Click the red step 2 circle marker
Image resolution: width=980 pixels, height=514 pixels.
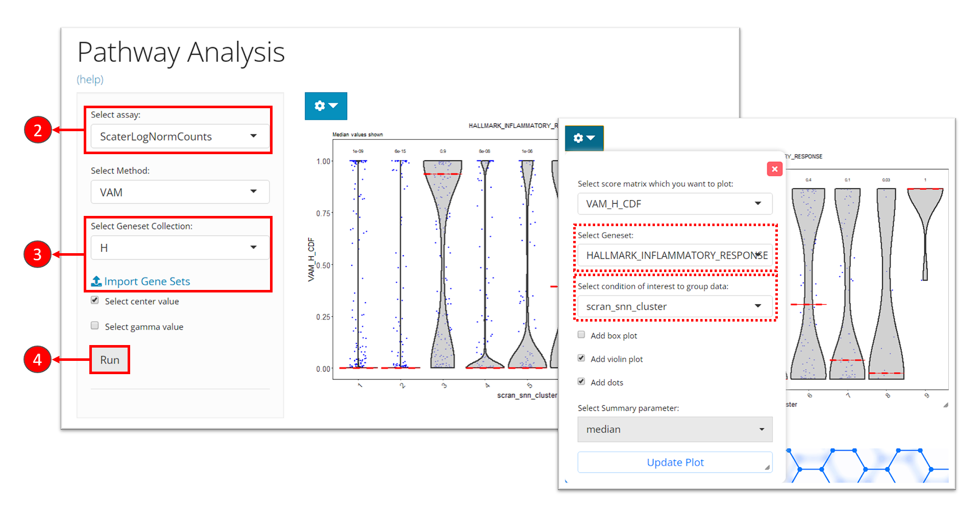38,130
